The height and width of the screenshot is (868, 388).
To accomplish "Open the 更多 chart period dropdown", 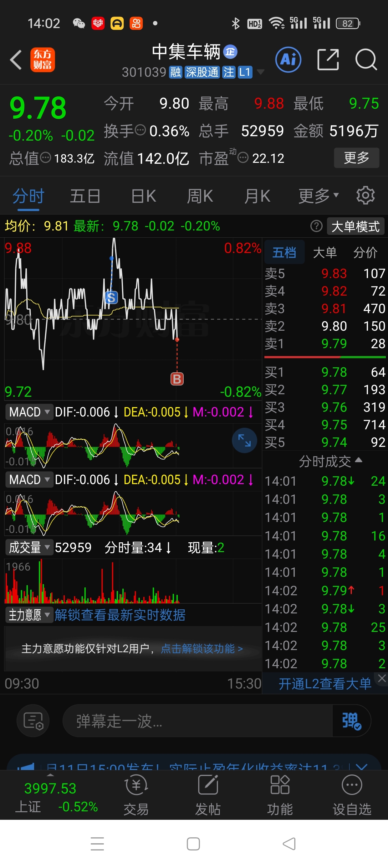I will tap(319, 196).
